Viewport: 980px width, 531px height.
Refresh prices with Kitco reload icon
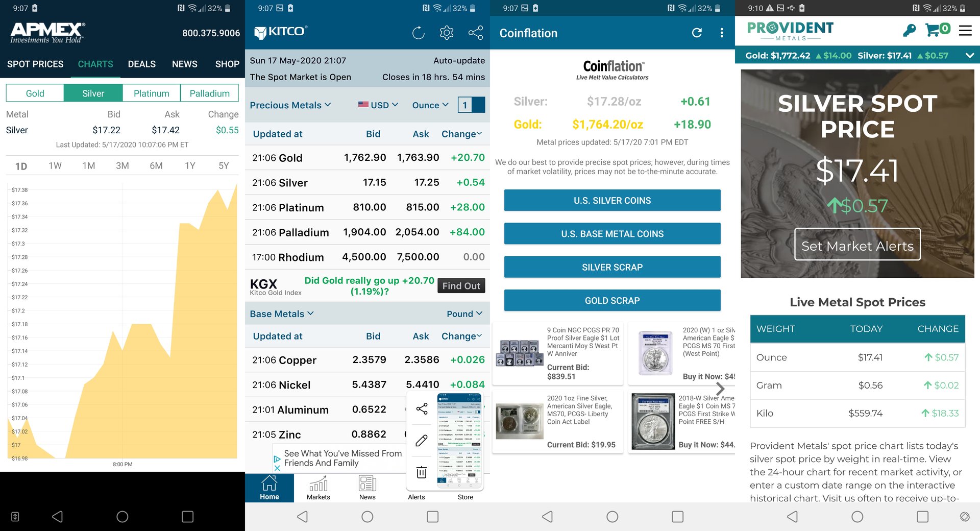pyautogui.click(x=418, y=33)
